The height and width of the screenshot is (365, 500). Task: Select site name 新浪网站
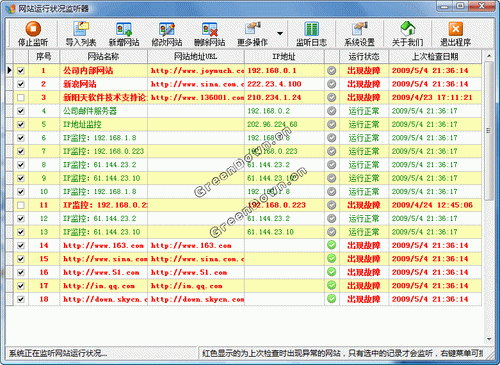pyautogui.click(x=80, y=84)
